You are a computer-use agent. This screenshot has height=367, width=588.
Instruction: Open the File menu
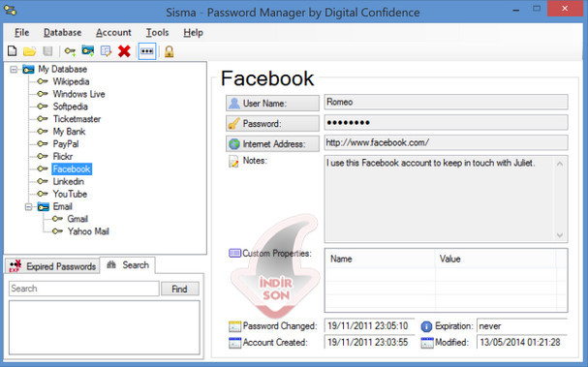21,33
